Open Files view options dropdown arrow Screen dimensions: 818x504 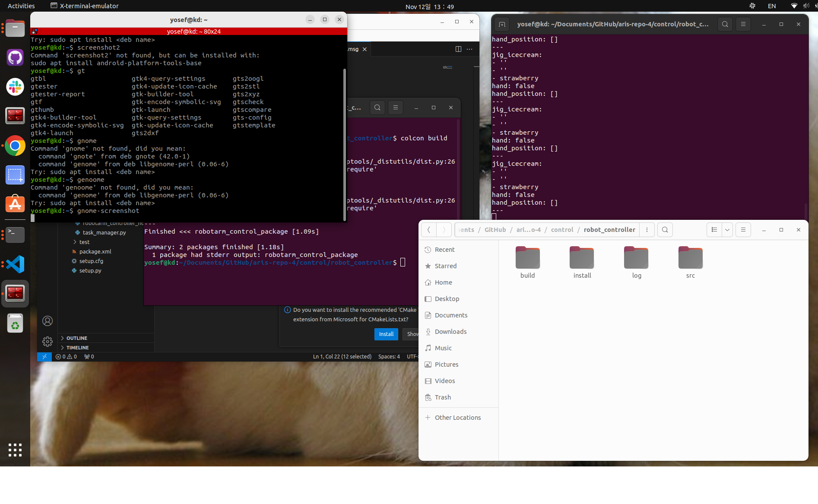point(727,230)
